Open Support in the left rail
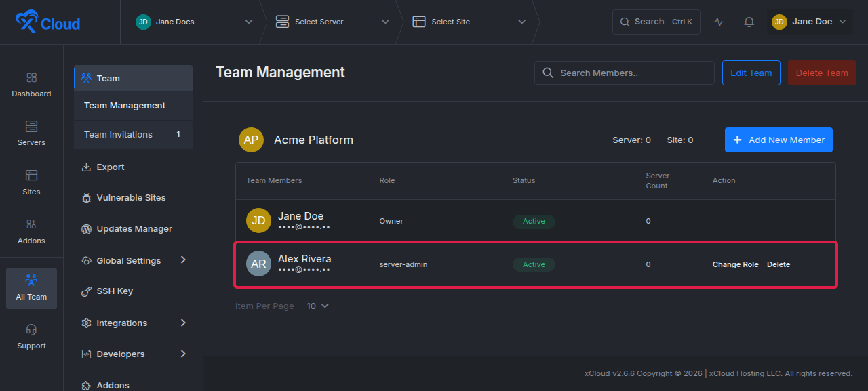The height and width of the screenshot is (391, 868). 31,337
